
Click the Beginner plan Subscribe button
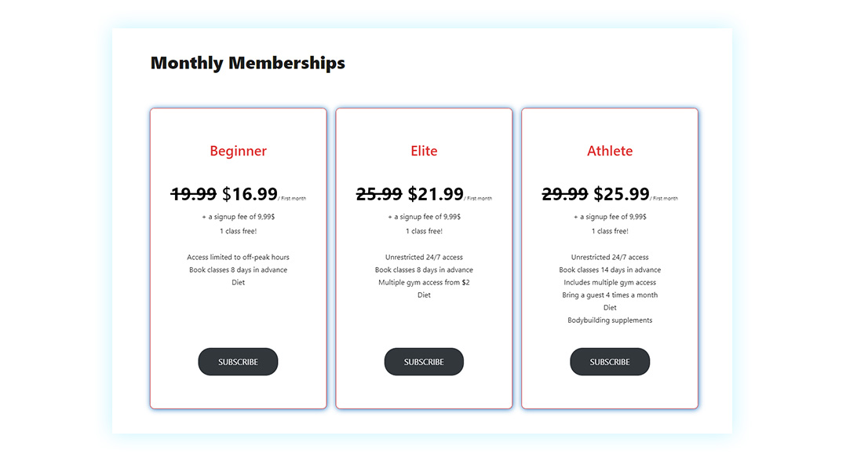[x=238, y=361]
